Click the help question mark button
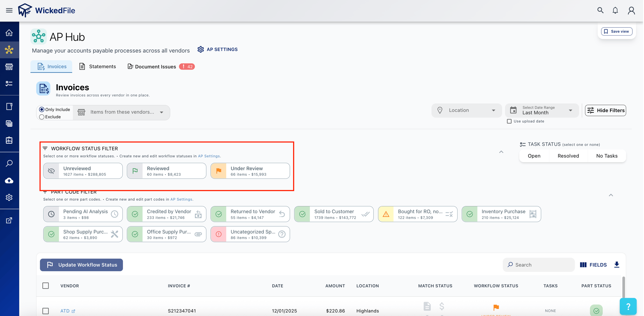 (x=628, y=307)
